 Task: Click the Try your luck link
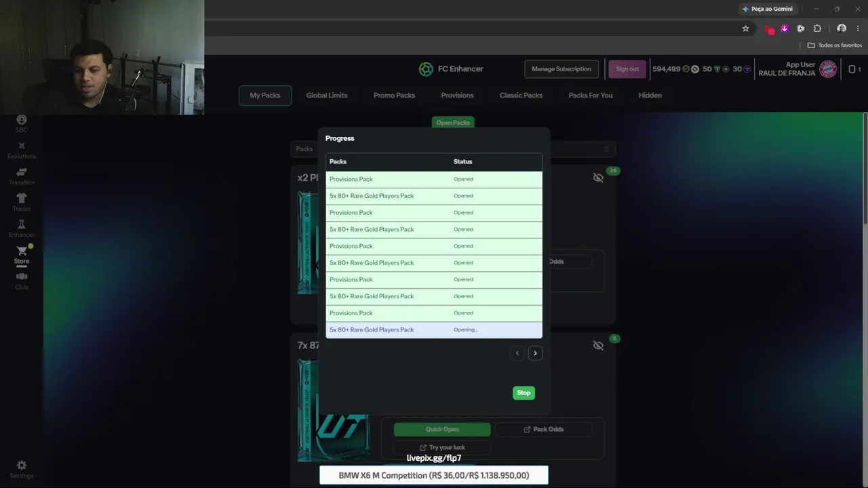(x=442, y=447)
